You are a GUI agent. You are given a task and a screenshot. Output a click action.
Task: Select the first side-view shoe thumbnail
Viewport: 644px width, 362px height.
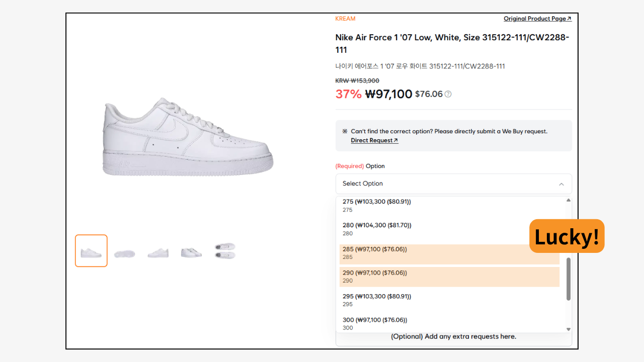coord(91,251)
